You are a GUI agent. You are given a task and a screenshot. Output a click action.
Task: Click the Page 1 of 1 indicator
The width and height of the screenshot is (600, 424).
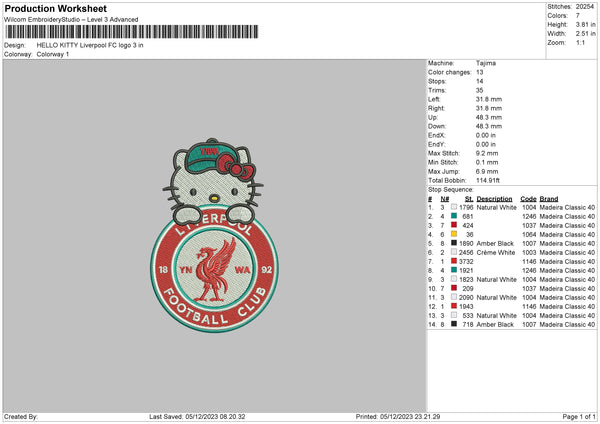[579, 416]
